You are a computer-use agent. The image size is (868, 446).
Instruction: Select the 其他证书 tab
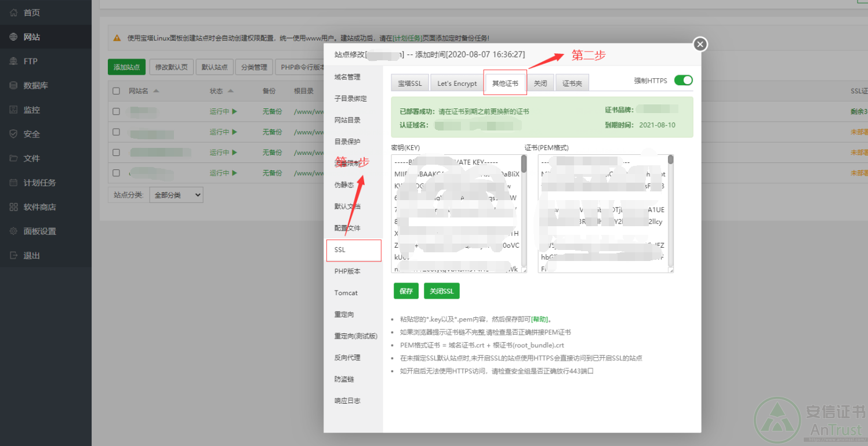click(505, 84)
